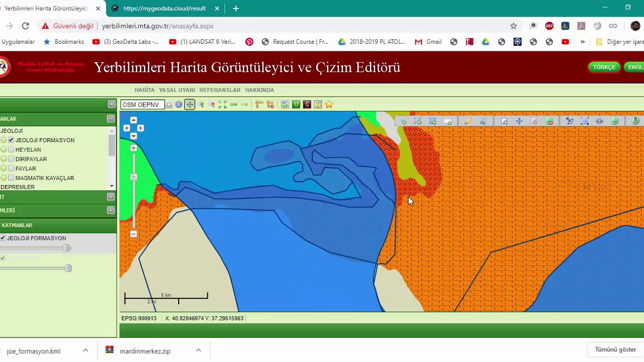Open the REFERANSLAR menu
The image size is (644, 362).
click(220, 90)
